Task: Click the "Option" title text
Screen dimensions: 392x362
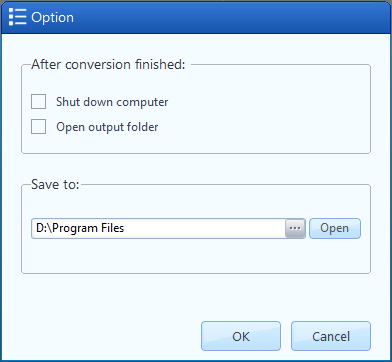Action: (52, 18)
